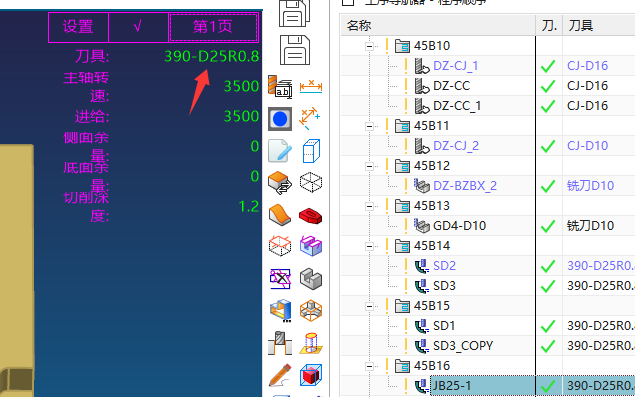Click the single floppy disk save icon

click(x=295, y=50)
